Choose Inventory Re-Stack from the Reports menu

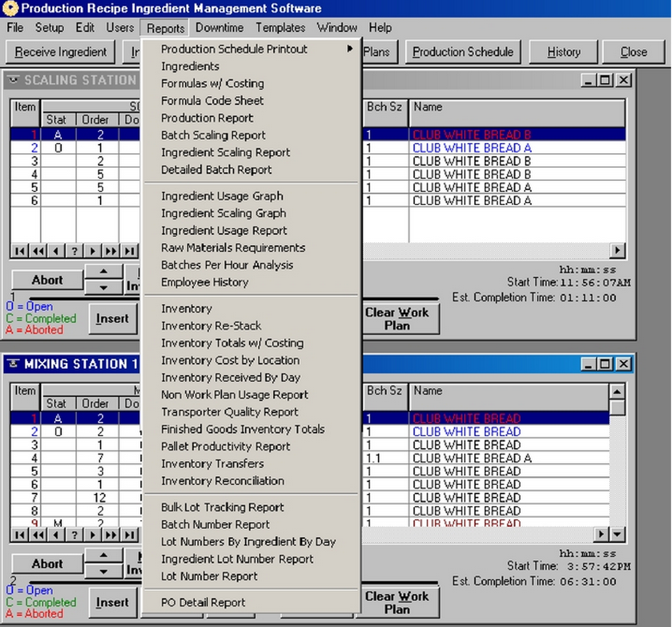211,326
